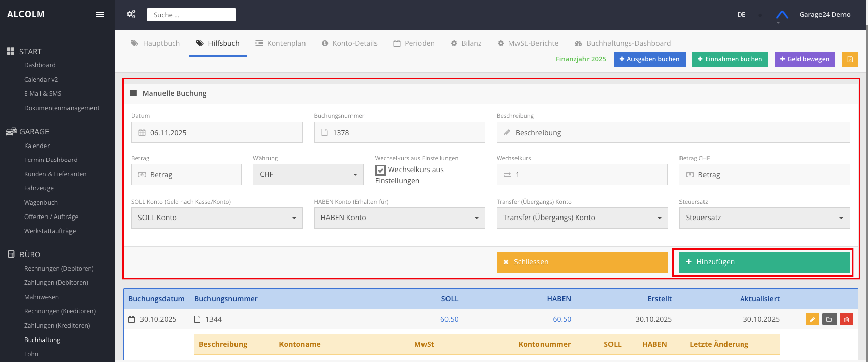Image resolution: width=868 pixels, height=362 pixels.
Task: Open the Kontenplan tab
Action: (280, 43)
